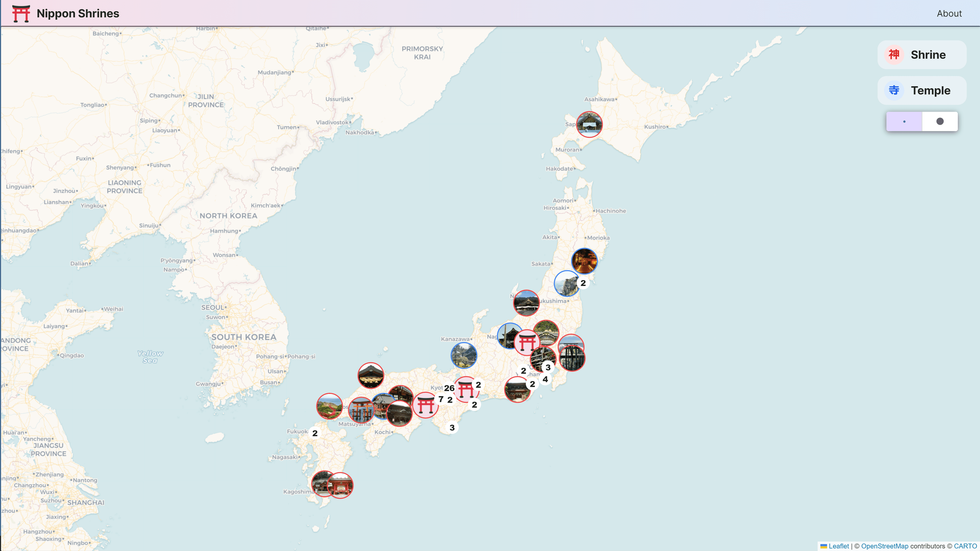
Task: Open the blue temple marker below Kanazawa
Action: (x=464, y=355)
